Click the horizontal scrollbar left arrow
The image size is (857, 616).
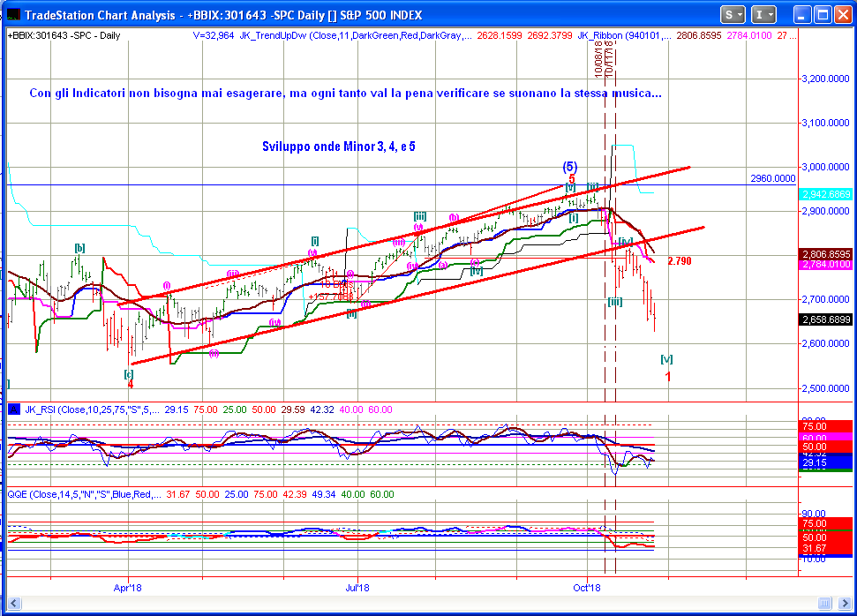point(13,604)
